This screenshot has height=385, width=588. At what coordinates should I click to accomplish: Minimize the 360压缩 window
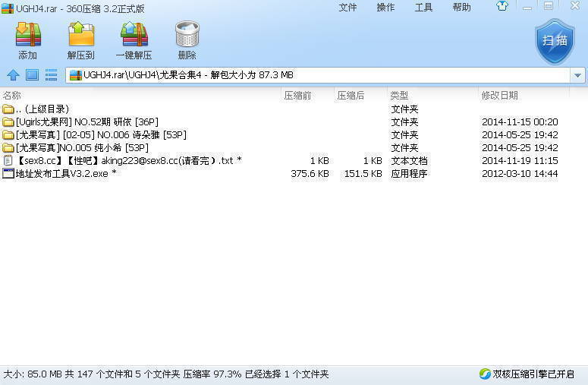point(527,6)
